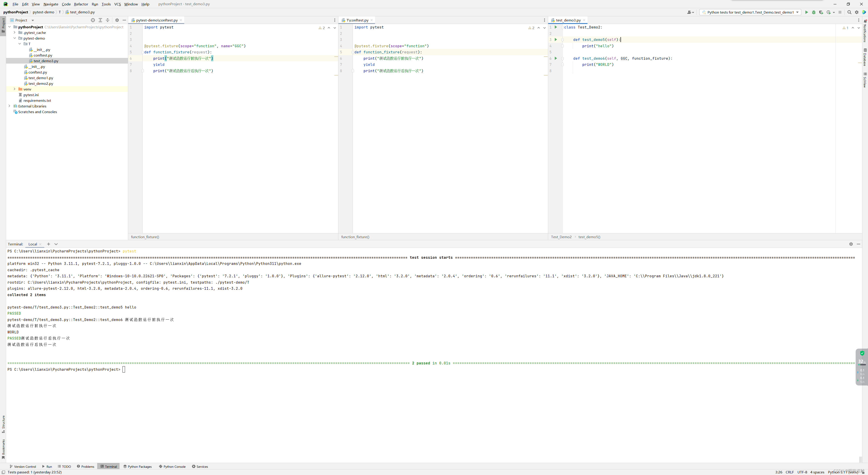Start debugging with the bug icon
868x475 pixels.
(814, 12)
